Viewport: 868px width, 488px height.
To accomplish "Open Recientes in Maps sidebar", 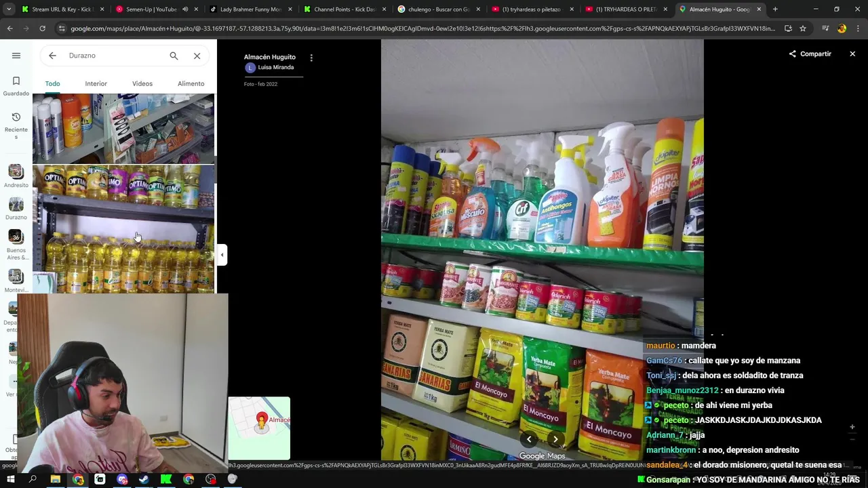I will [16, 125].
